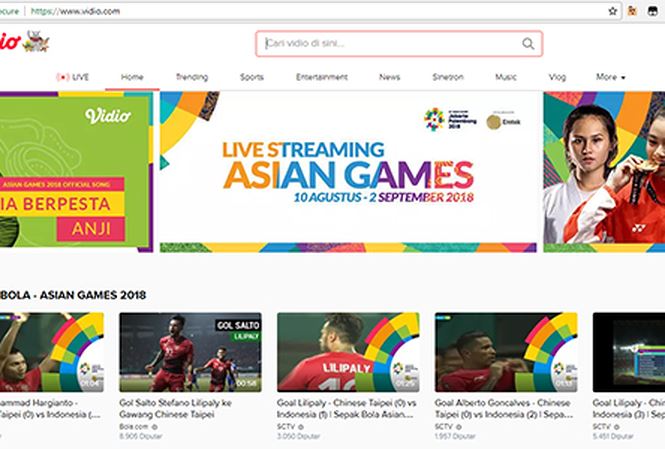This screenshot has width=665, height=449.
Task: Open the Goal Alberto Goncalves video title
Action: (504, 408)
